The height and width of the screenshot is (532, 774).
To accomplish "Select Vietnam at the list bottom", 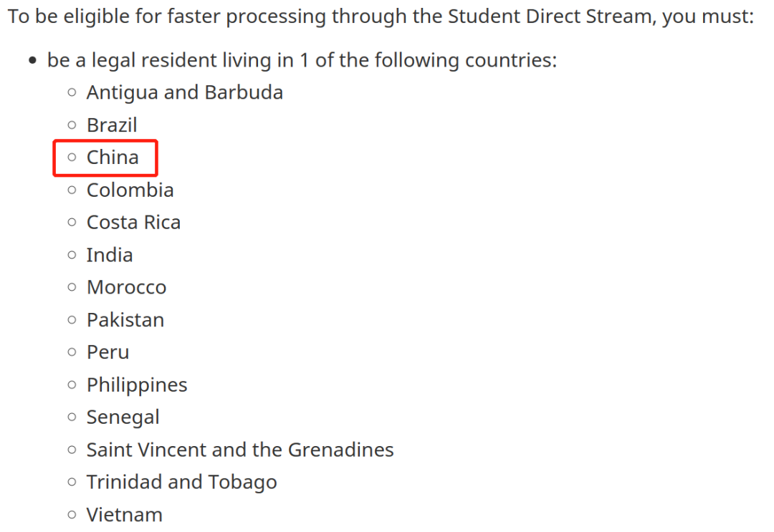I will [125, 515].
